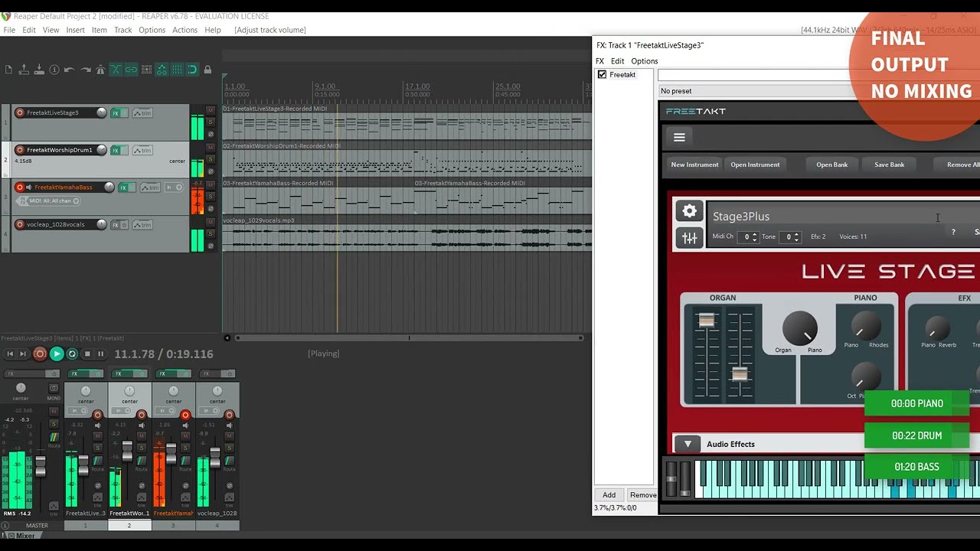980x551 pixels.
Task: Click the New project icon in toolbar
Action: coord(8,70)
